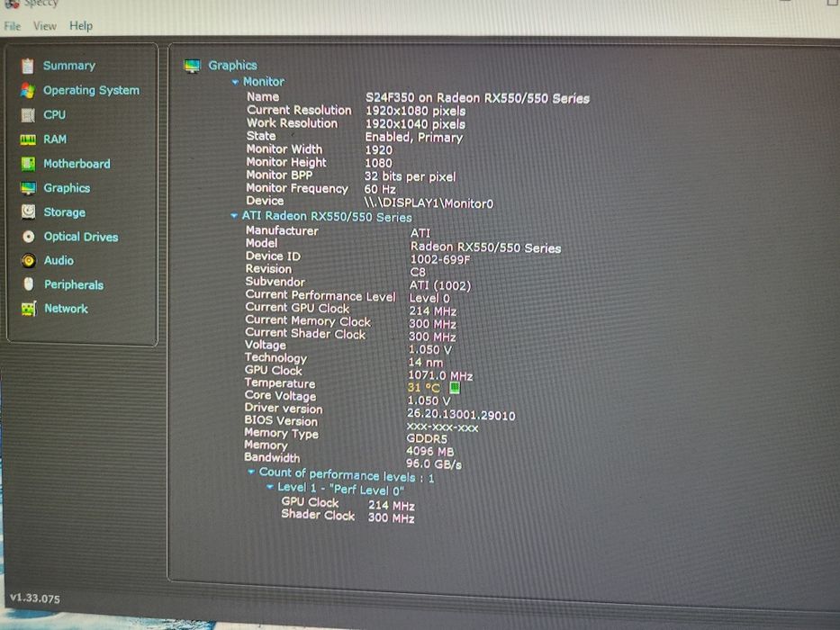Viewport: 840px width, 630px height.
Task: Click the Manufacturer ATI value
Action: coord(420,233)
